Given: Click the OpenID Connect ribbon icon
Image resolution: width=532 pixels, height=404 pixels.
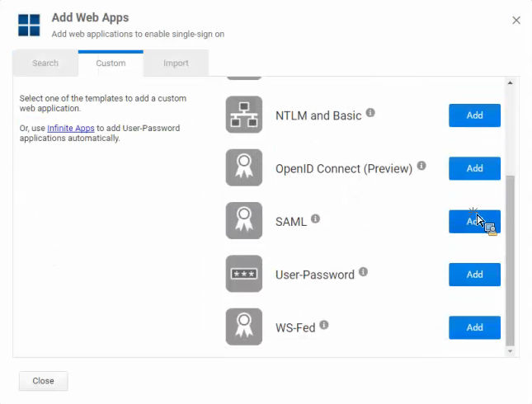Looking at the screenshot, I should pyautogui.click(x=244, y=167).
